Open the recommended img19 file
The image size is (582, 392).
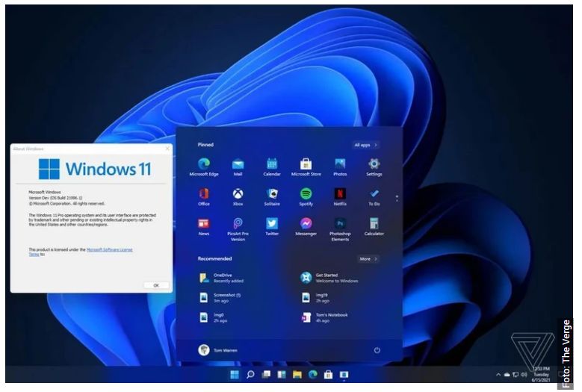pos(315,298)
